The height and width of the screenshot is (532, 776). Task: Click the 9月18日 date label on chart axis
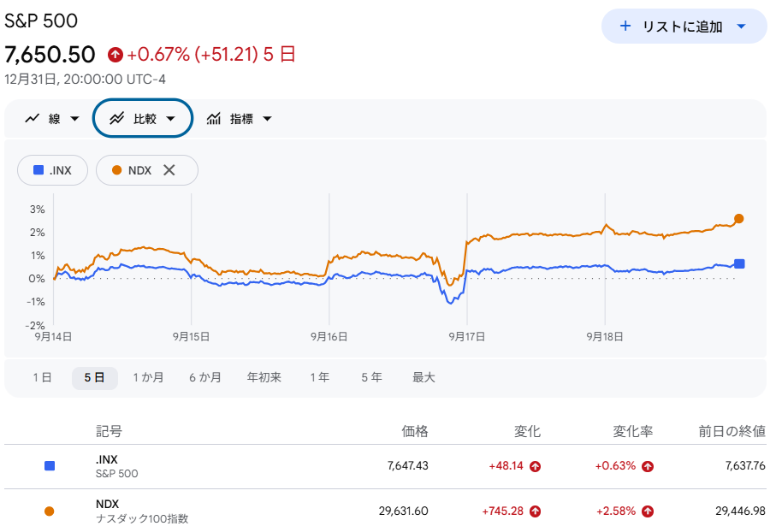605,337
